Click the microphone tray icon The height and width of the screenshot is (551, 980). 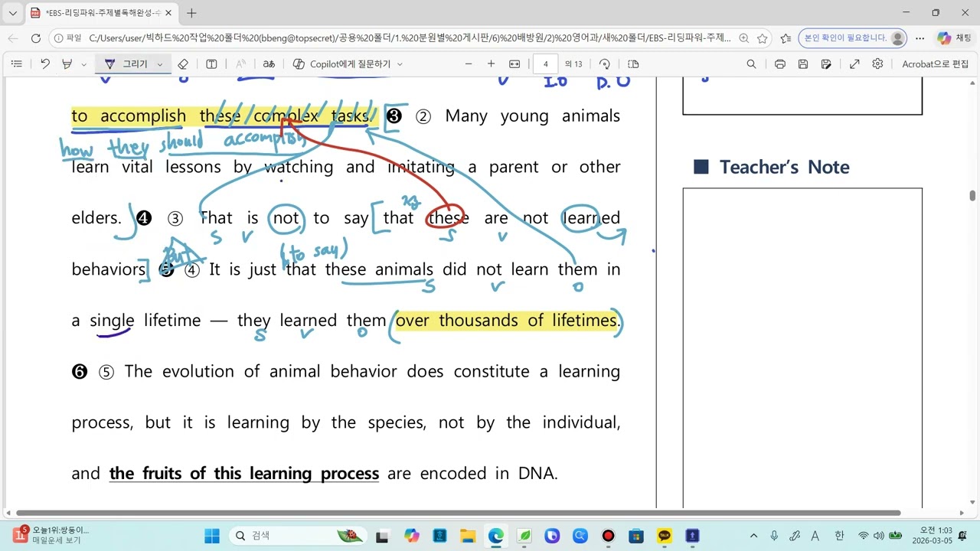point(775,536)
